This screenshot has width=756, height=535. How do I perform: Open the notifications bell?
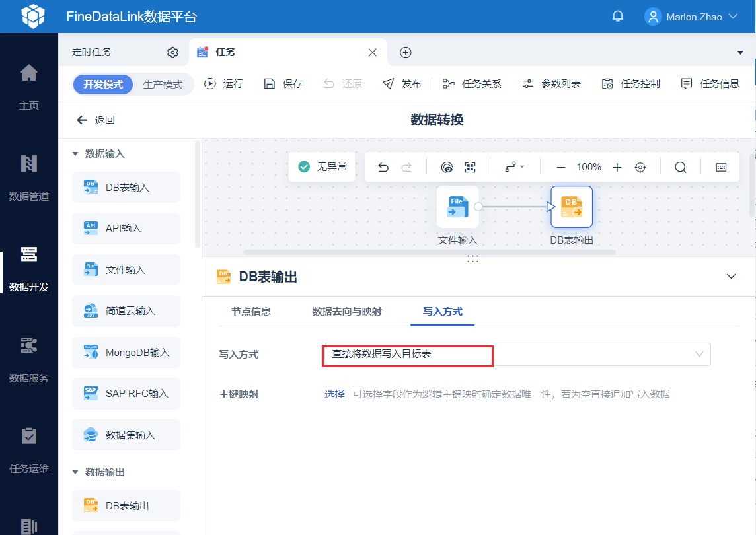pos(618,17)
